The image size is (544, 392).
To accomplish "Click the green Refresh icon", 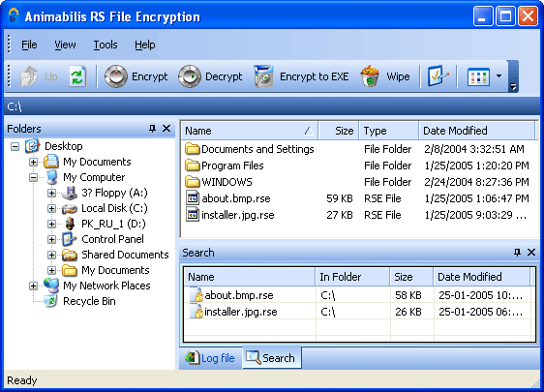I will click(x=77, y=76).
